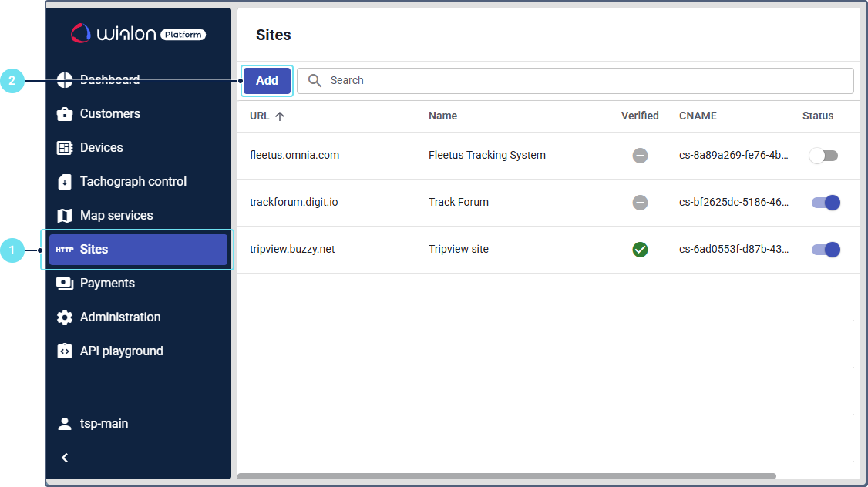Turn off Tripview site status switch
This screenshot has width=868, height=487.
click(x=825, y=250)
